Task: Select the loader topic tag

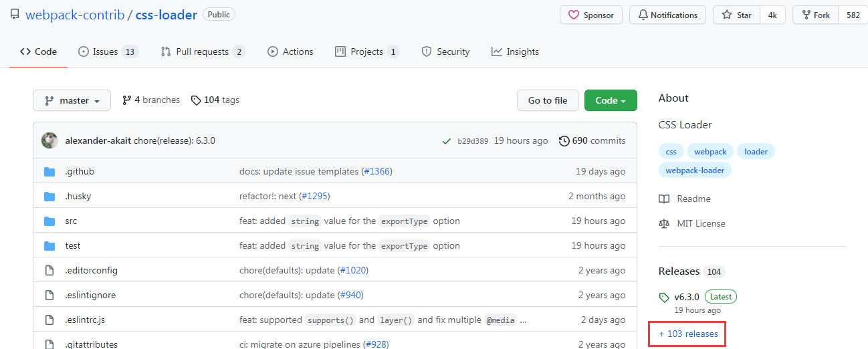Action: (756, 151)
